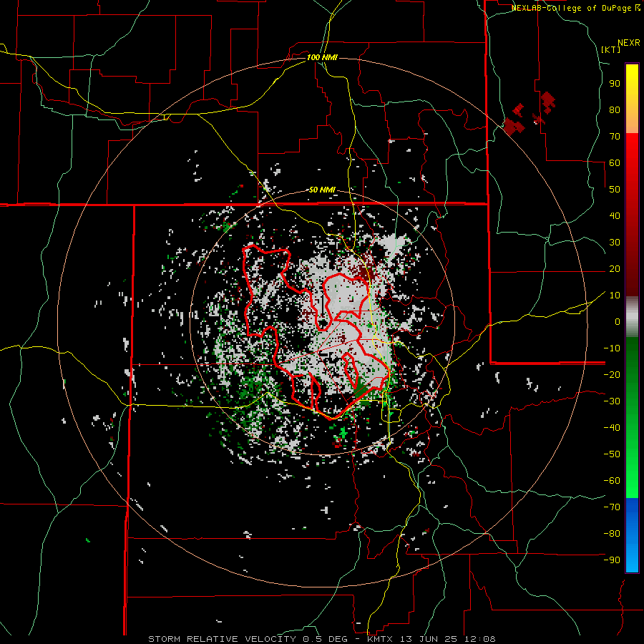Click the NEXR label above the scale

(x=629, y=43)
